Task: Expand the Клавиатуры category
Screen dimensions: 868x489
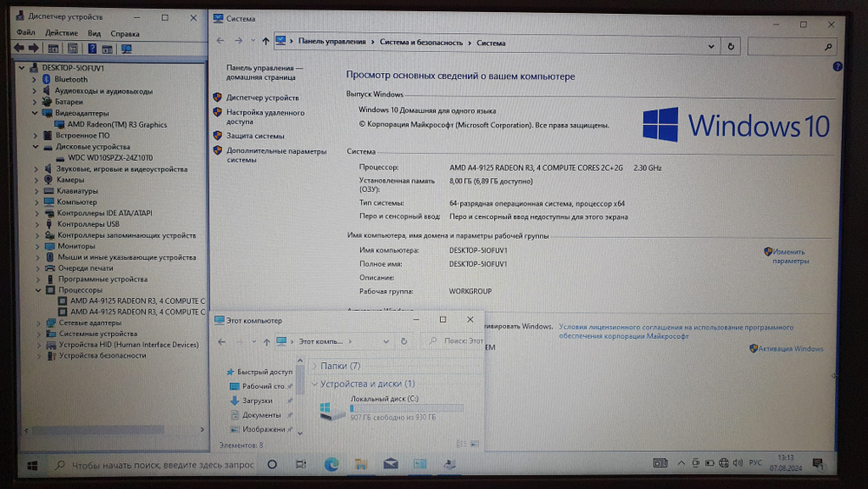Action: click(x=36, y=191)
